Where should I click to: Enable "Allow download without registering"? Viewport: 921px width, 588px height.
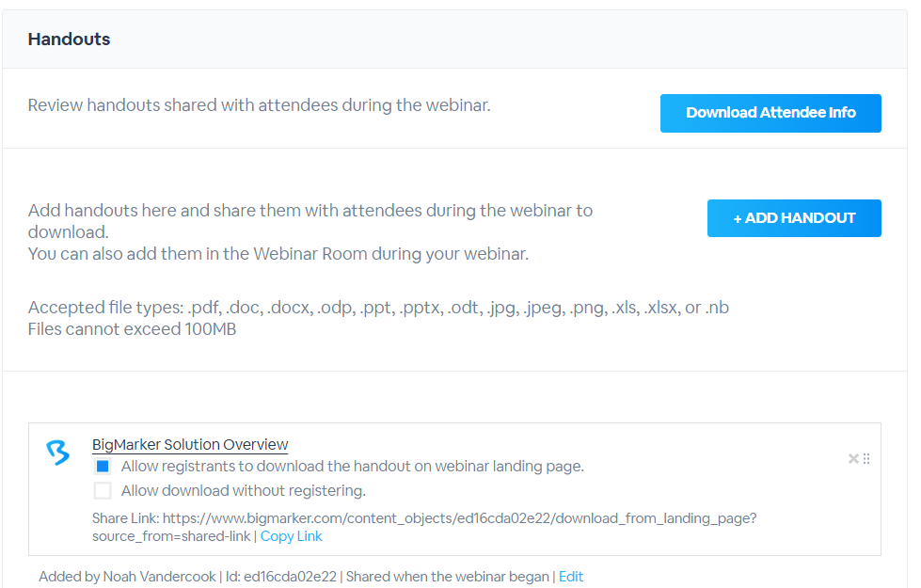(103, 490)
